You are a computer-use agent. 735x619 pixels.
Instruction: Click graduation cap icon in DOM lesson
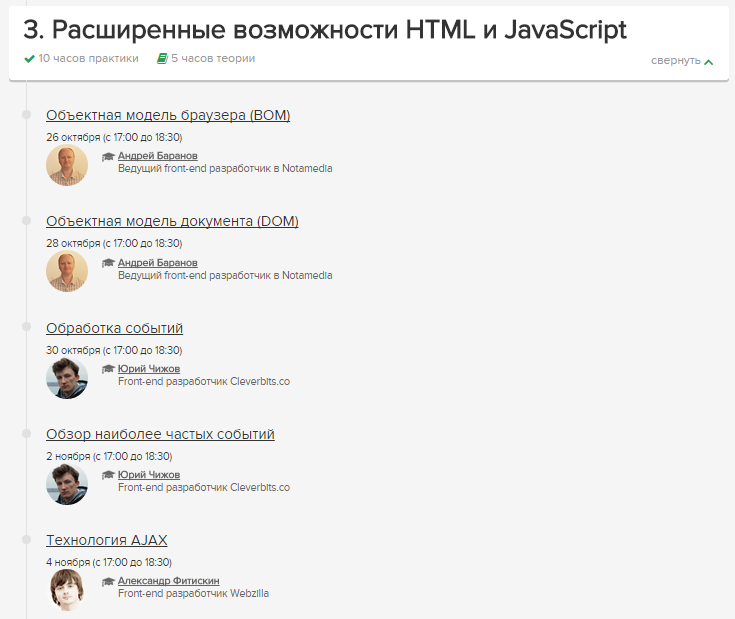[x=108, y=263]
